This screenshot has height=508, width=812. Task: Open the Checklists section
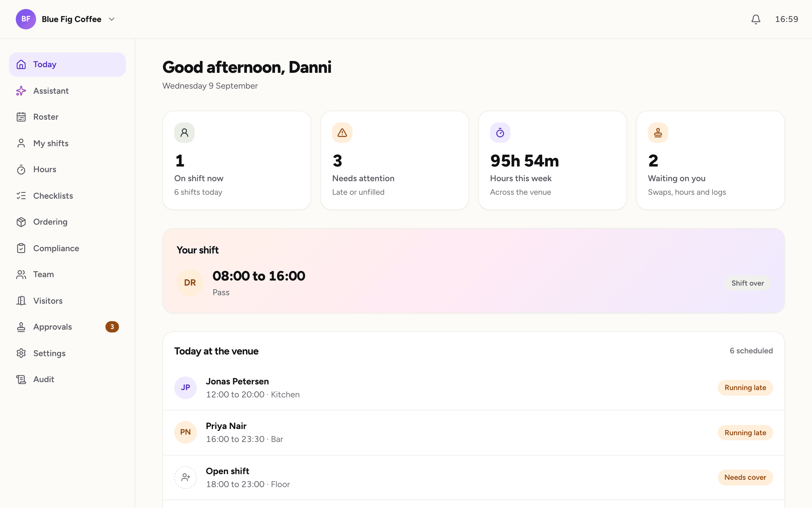[x=67, y=196]
